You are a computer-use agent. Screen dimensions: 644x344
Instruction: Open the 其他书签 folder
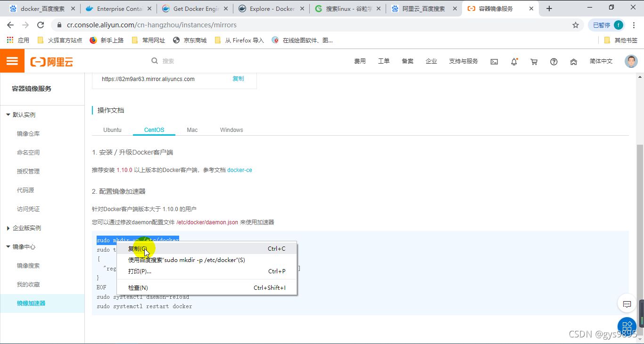(x=620, y=40)
